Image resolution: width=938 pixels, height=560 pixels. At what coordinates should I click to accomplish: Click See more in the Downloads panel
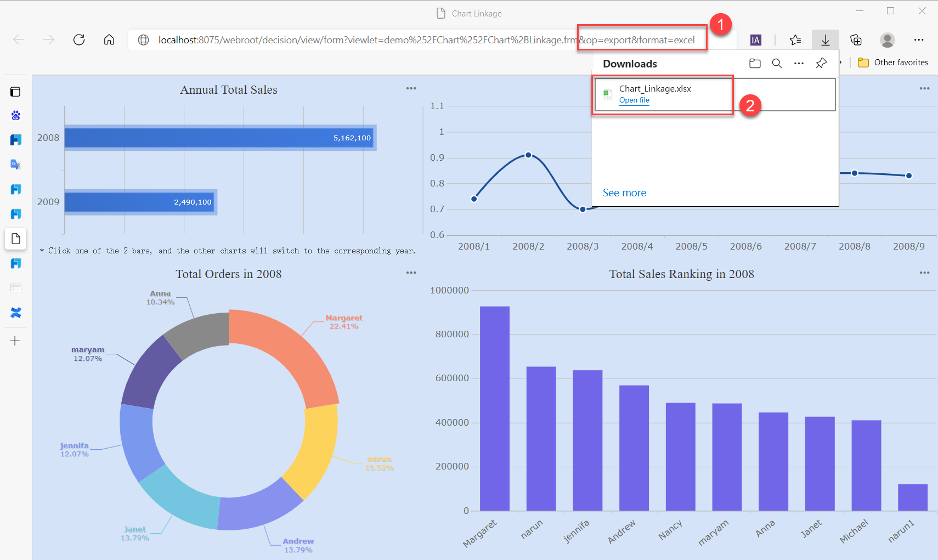pyautogui.click(x=625, y=193)
